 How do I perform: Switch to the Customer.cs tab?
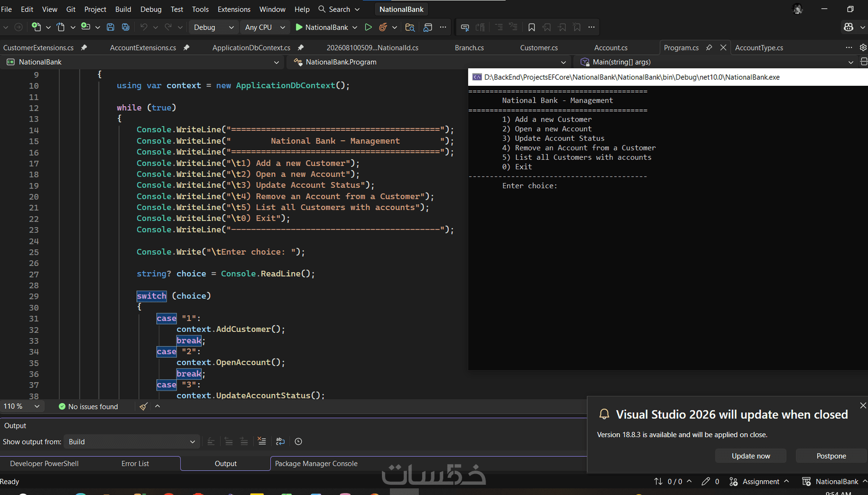[x=539, y=47]
